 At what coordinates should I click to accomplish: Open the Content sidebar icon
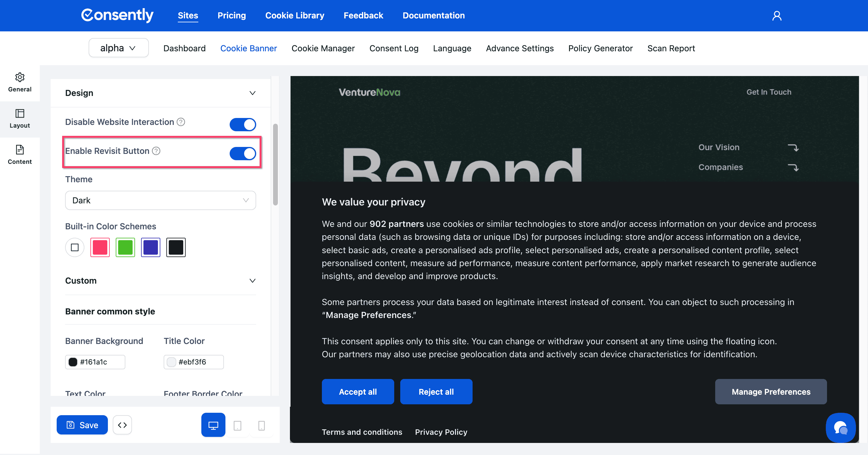pos(20,154)
